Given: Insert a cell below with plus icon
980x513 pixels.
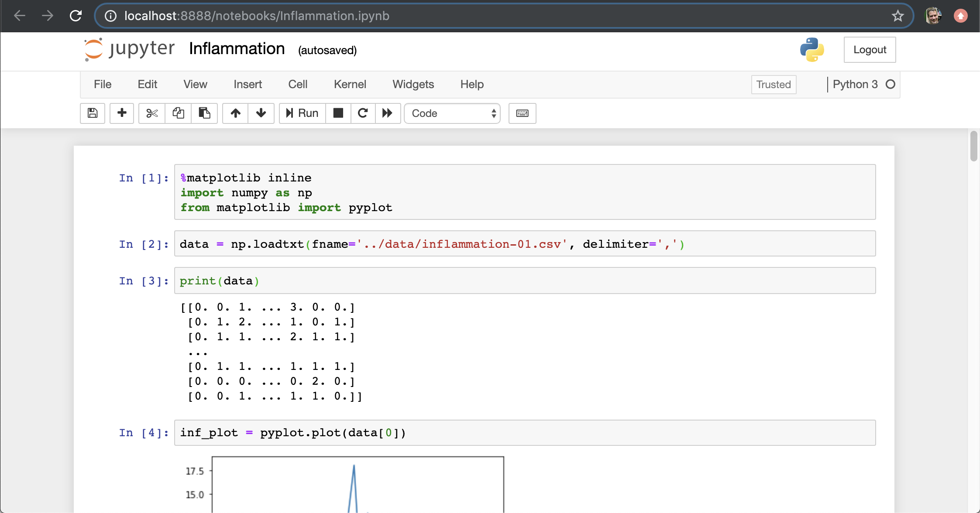Looking at the screenshot, I should point(122,113).
